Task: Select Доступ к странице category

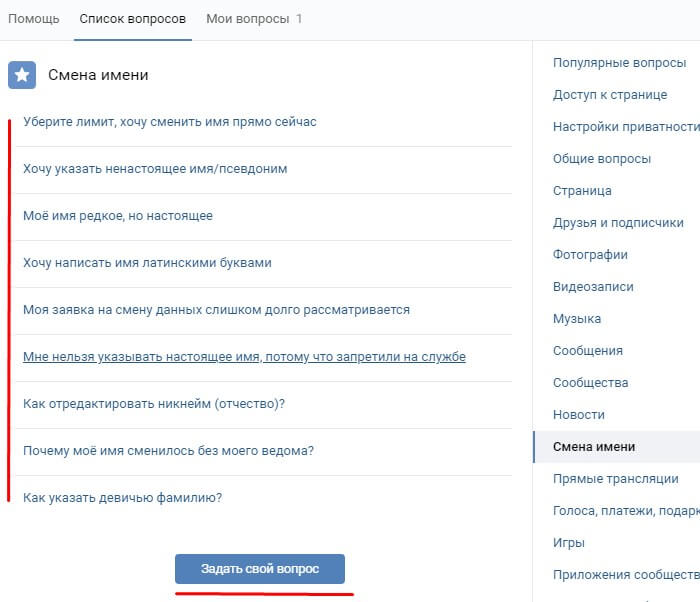Action: pos(610,95)
